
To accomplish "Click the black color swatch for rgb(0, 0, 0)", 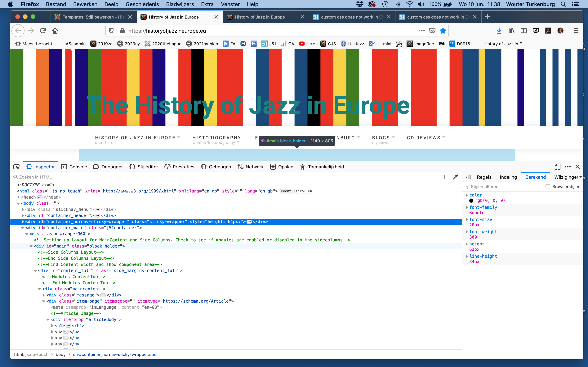I will pyautogui.click(x=471, y=201).
